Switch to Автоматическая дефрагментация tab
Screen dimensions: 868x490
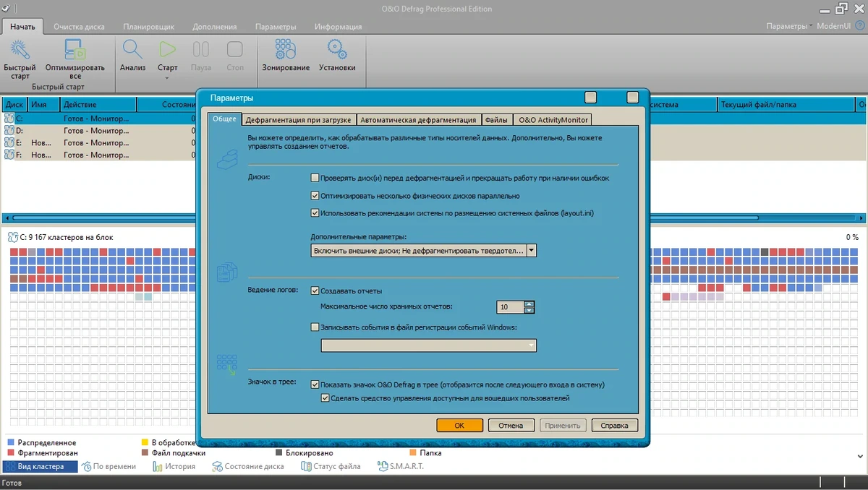point(418,119)
